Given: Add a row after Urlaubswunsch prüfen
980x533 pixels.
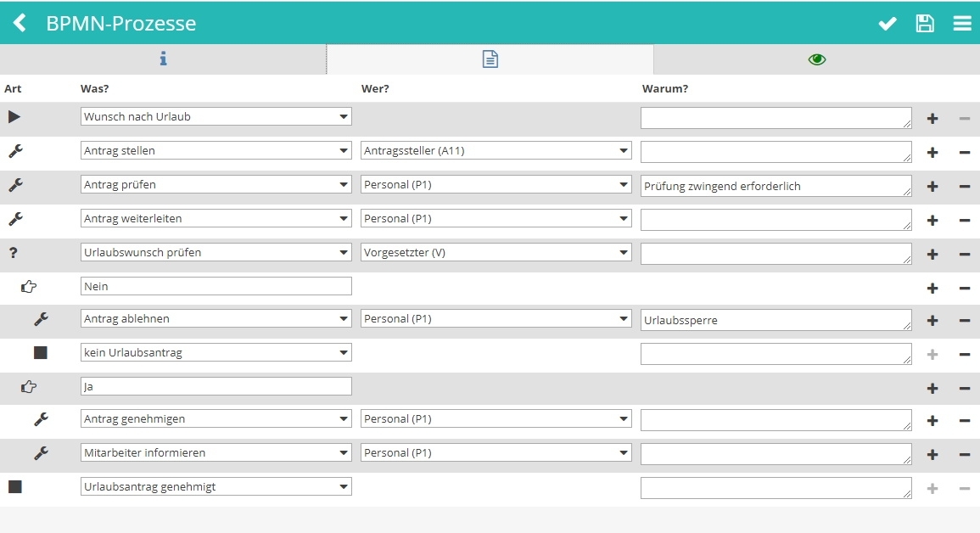Looking at the screenshot, I should [x=932, y=255].
